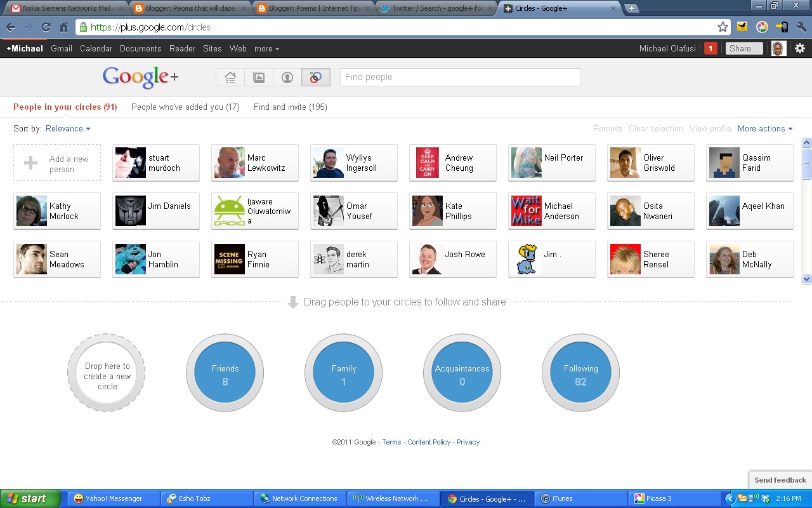The width and height of the screenshot is (812, 508).
Task: Click the Content Policy footer link
Action: pyautogui.click(x=429, y=442)
